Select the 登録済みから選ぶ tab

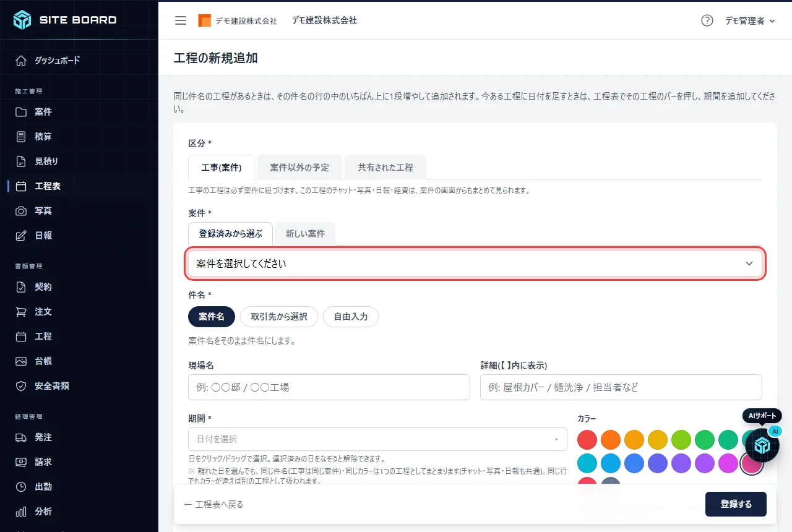(x=230, y=234)
